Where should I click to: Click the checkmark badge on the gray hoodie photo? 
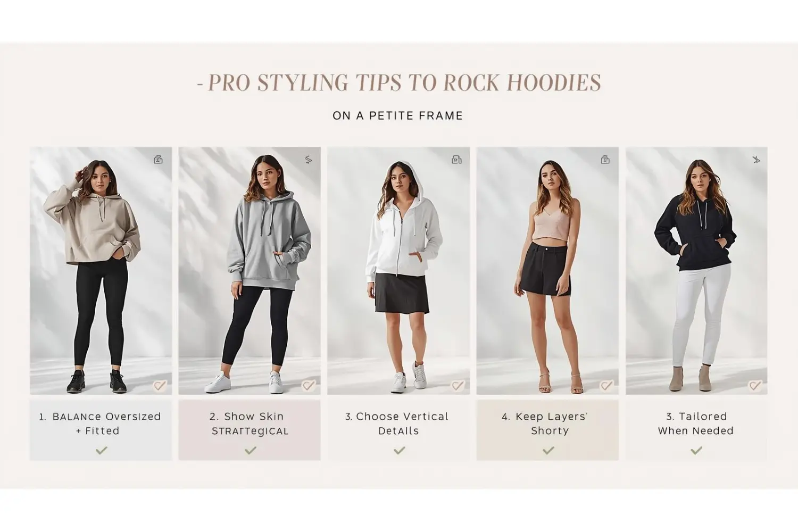tap(309, 386)
